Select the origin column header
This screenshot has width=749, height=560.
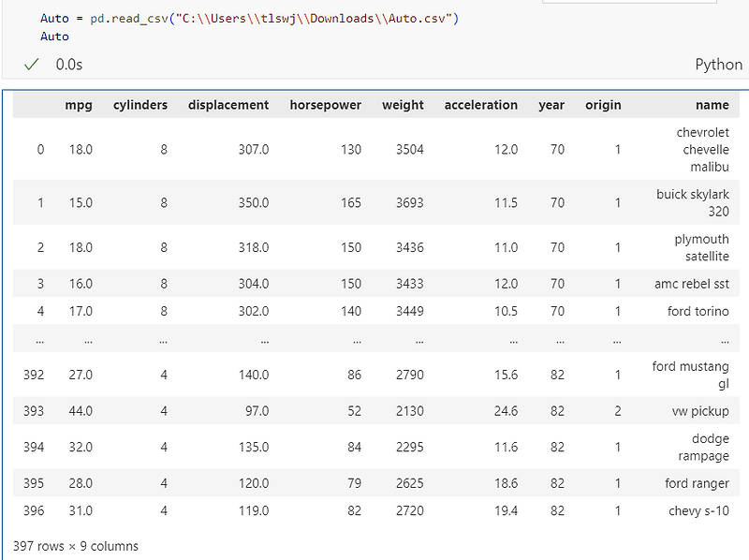[x=603, y=105]
